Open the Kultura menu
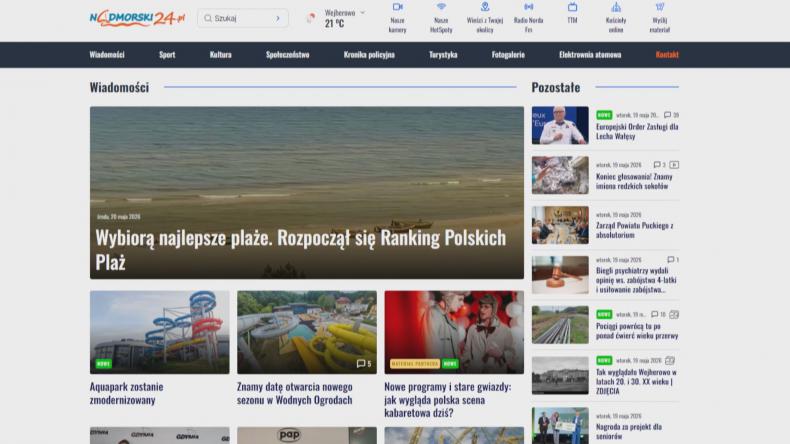Image resolution: width=790 pixels, height=444 pixels. coord(221,54)
